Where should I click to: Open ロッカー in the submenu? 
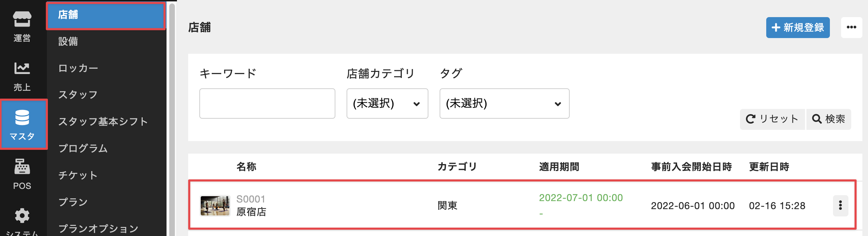78,68
